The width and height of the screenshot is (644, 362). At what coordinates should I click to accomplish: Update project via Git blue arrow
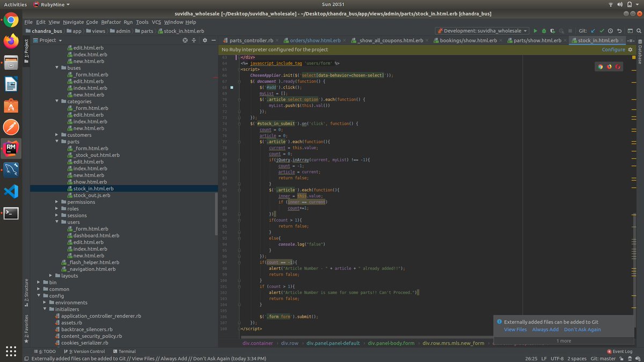tap(593, 31)
